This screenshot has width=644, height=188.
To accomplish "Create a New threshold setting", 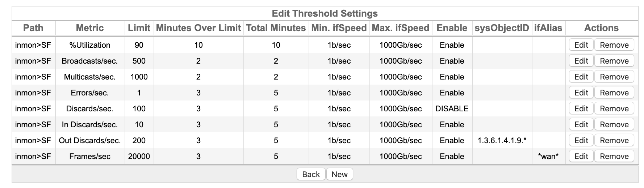I will point(339,174).
